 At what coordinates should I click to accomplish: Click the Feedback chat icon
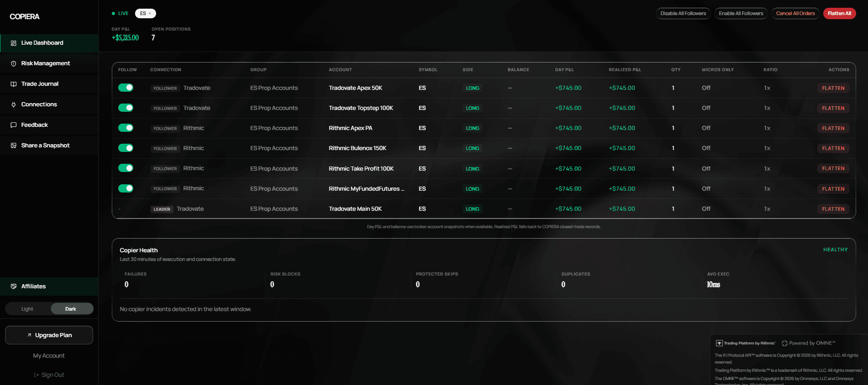(14, 125)
